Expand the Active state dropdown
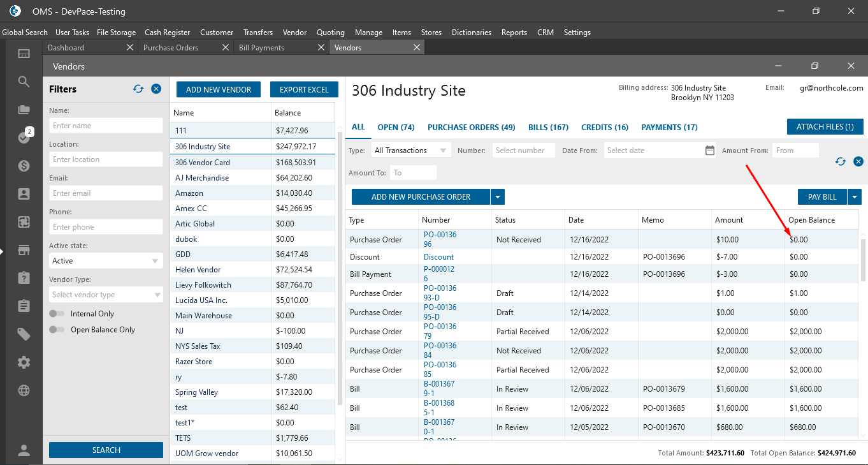 (x=106, y=261)
